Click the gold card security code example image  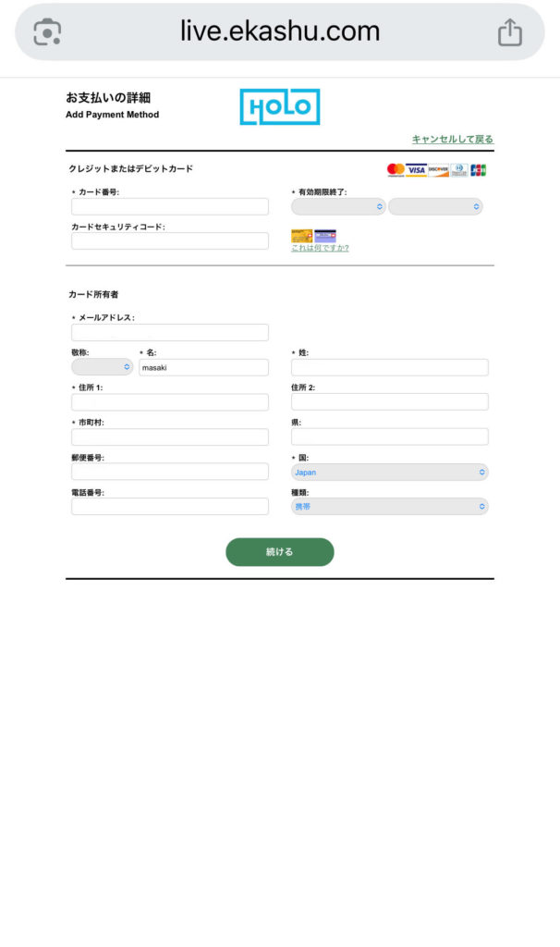pyautogui.click(x=301, y=235)
